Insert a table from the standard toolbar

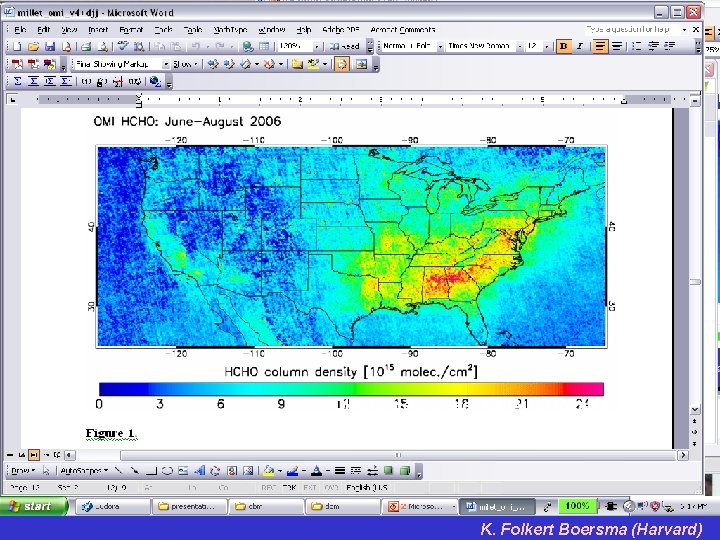(264, 46)
